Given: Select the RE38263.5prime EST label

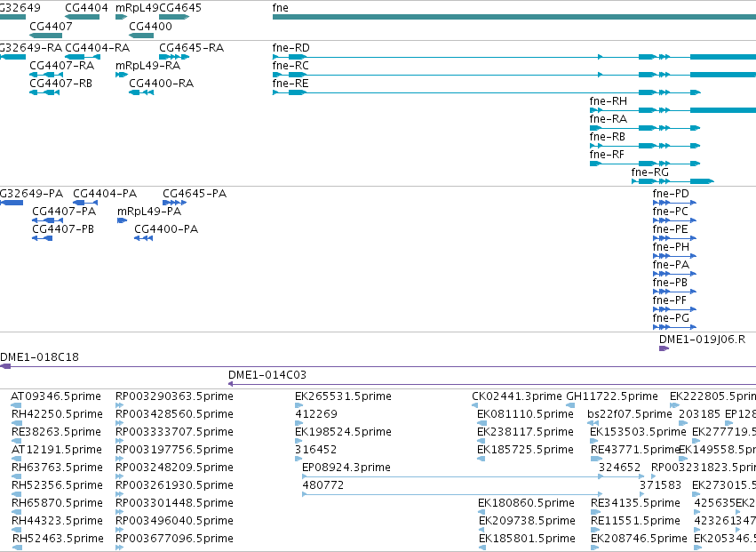Looking at the screenshot, I should click(x=56, y=432).
